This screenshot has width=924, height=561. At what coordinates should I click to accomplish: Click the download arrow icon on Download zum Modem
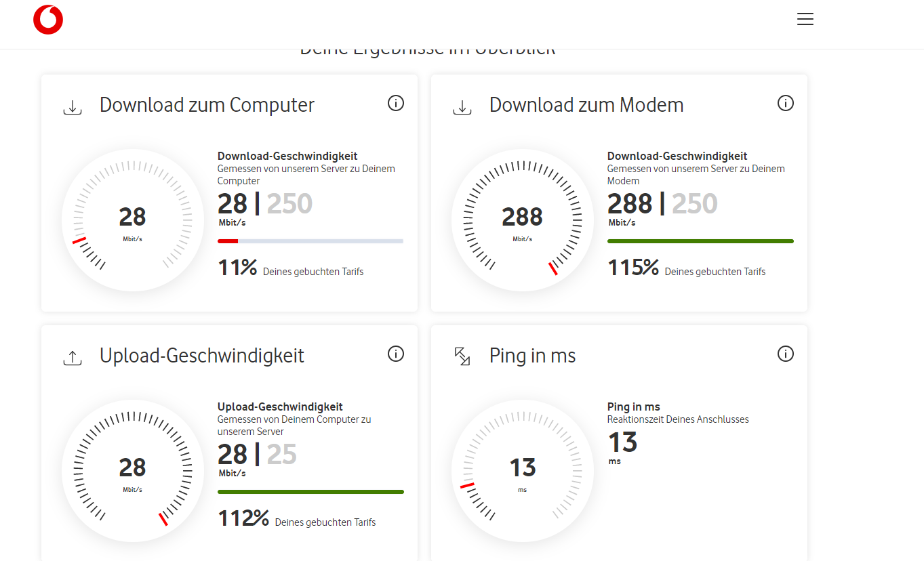tap(462, 106)
